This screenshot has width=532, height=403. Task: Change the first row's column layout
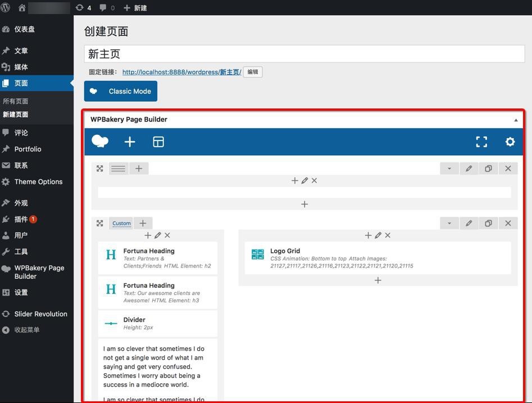click(119, 169)
